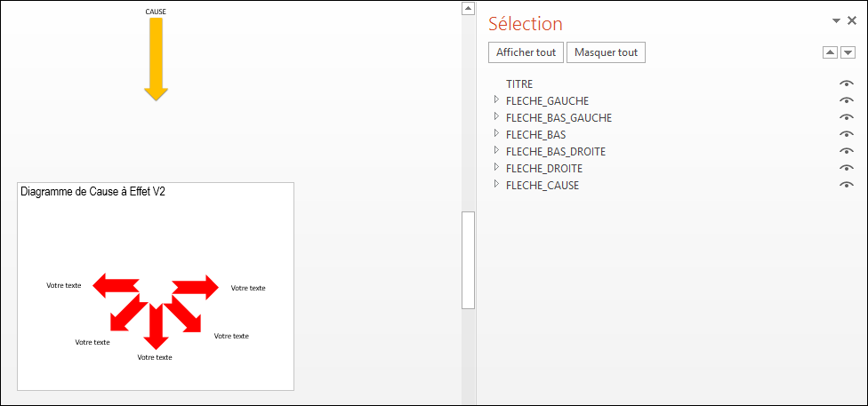Hide FLECHE_BAS_DROITE using its eye icon
The height and width of the screenshot is (406, 868).
pyautogui.click(x=847, y=151)
